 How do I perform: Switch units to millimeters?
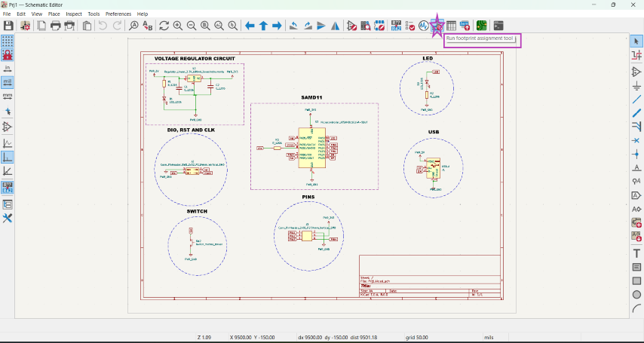coord(8,96)
